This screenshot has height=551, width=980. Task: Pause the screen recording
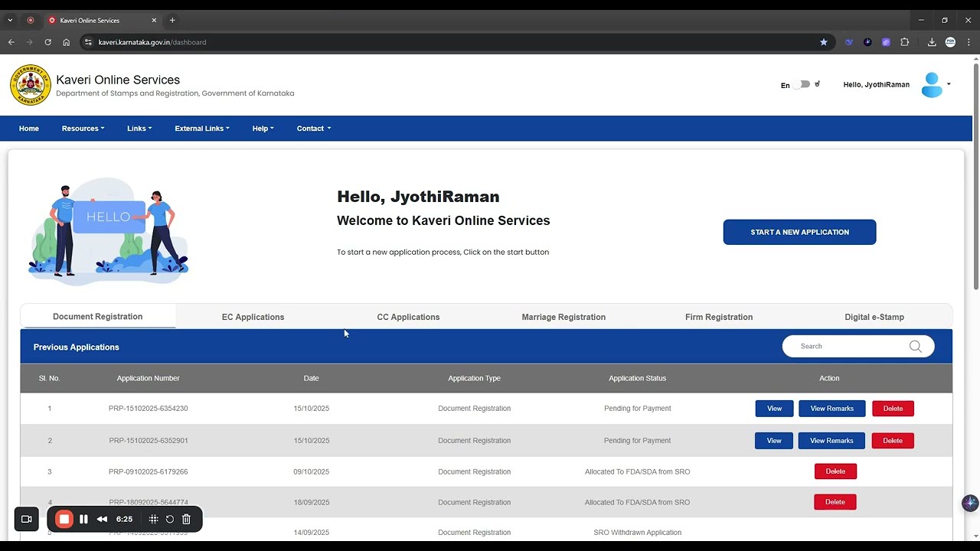coord(83,519)
